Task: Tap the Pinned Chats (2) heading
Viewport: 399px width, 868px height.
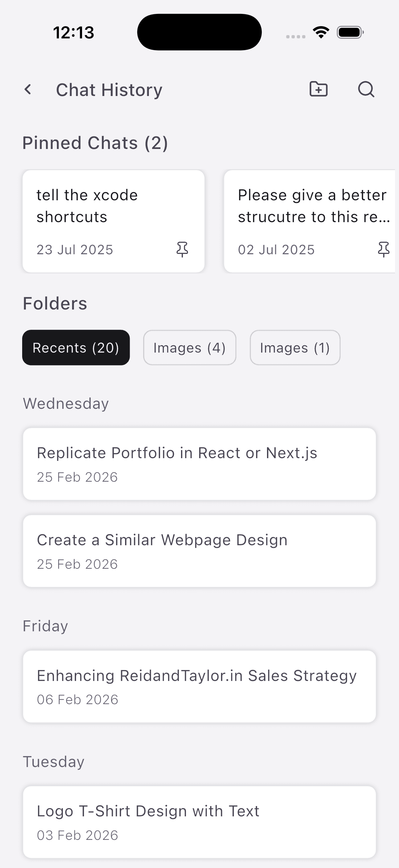Action: [x=95, y=143]
